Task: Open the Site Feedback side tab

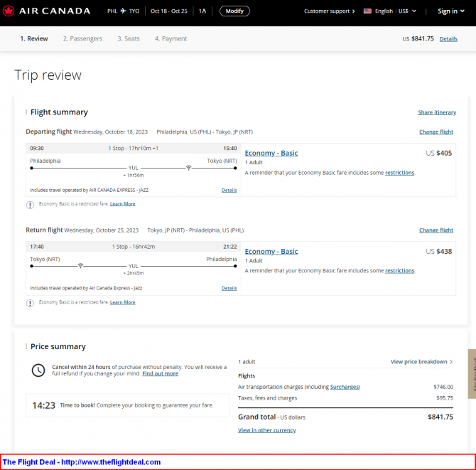Action: (472, 374)
